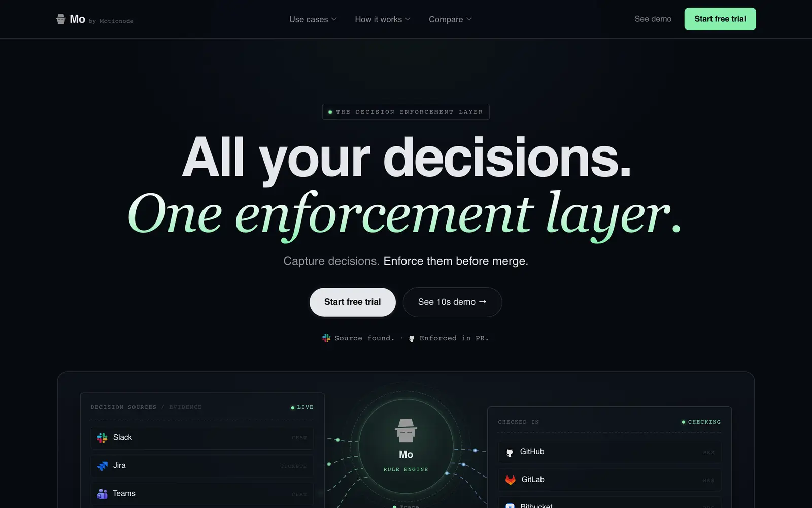Click the Jira icon in sources list

pyautogui.click(x=103, y=466)
